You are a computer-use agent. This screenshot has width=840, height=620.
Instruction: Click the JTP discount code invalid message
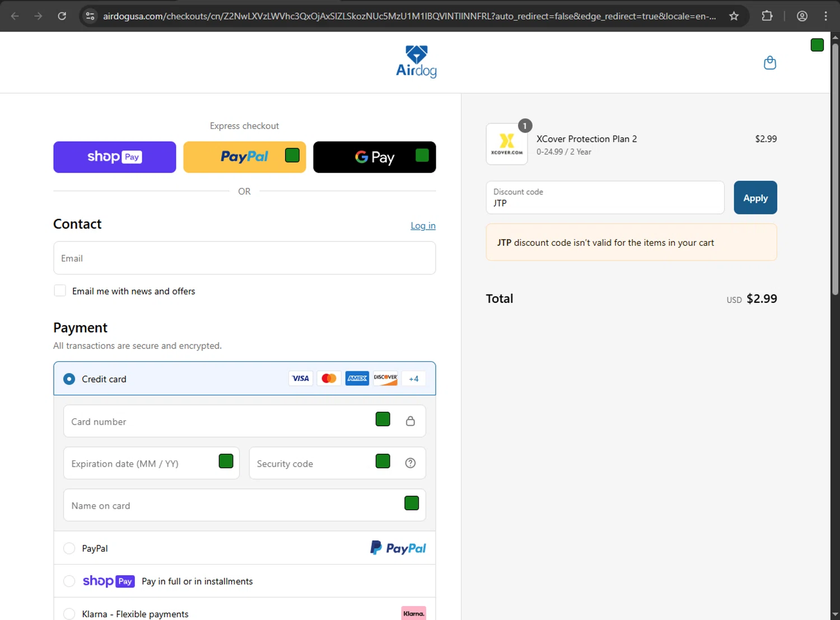tap(632, 243)
